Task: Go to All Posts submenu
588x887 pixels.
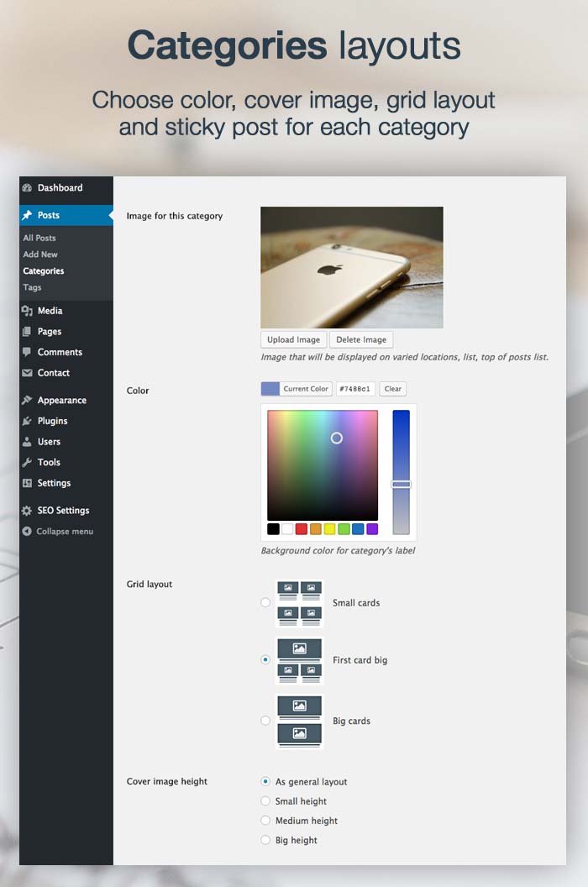Action: 39,239
